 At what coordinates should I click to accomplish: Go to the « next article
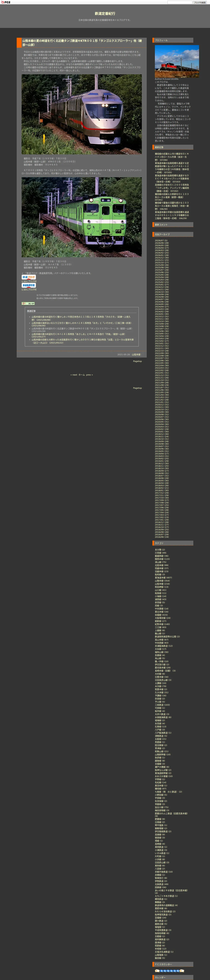point(74,375)
